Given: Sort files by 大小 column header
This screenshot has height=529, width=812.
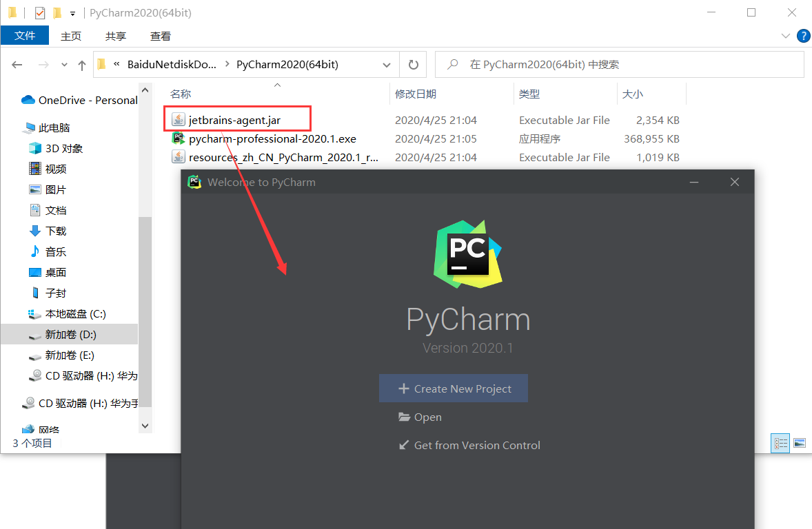Looking at the screenshot, I should (x=632, y=94).
